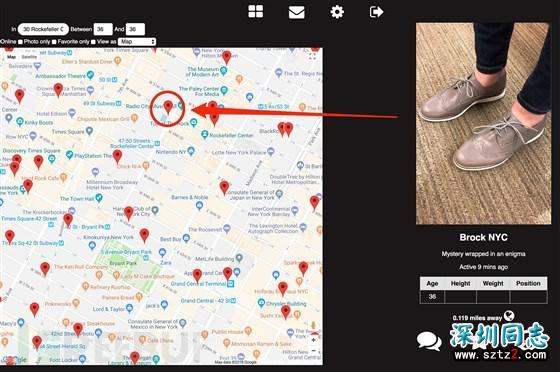Click the 30 Rockefeller location field
This screenshot has width=560, height=372.
[x=43, y=29]
